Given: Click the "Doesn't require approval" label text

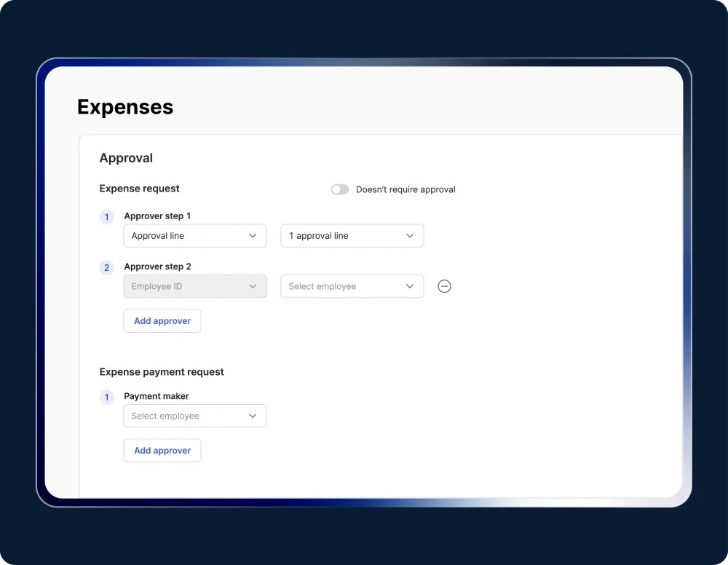Looking at the screenshot, I should pyautogui.click(x=405, y=189).
